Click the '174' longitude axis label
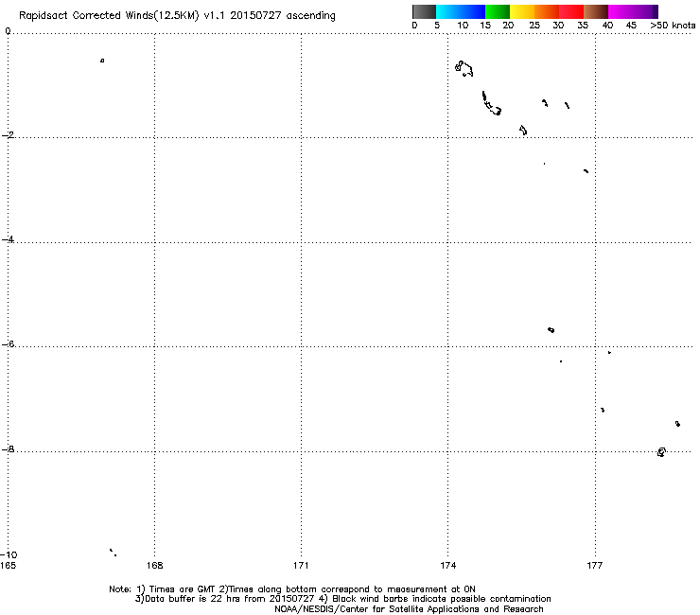Viewport: 700px width, 615px height. (447, 566)
